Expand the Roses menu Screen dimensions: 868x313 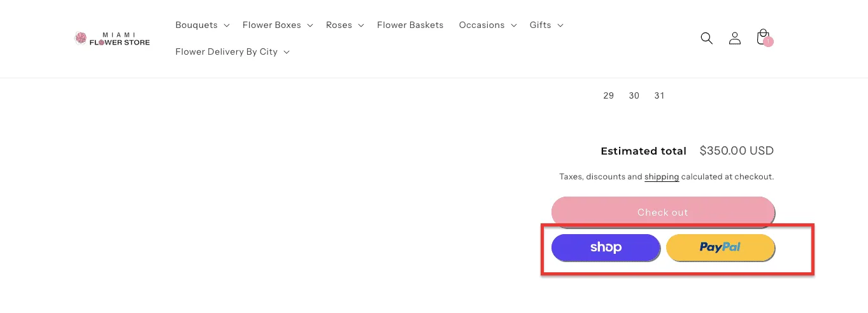click(345, 25)
